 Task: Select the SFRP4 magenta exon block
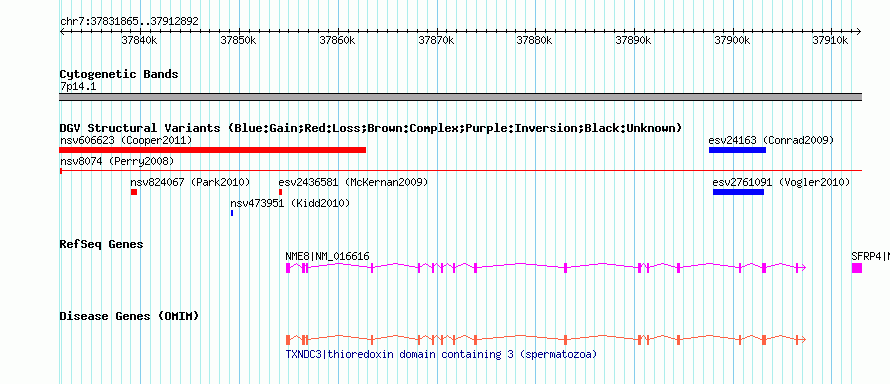pos(857,268)
